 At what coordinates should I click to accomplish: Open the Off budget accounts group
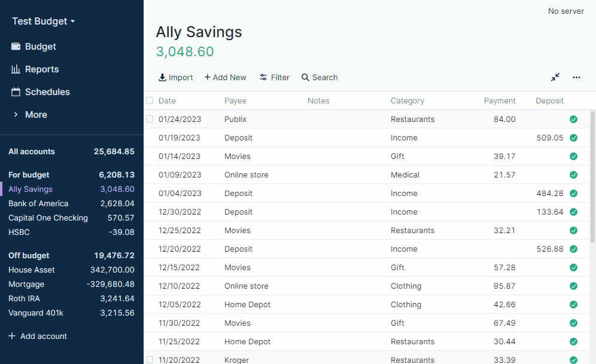71,255
